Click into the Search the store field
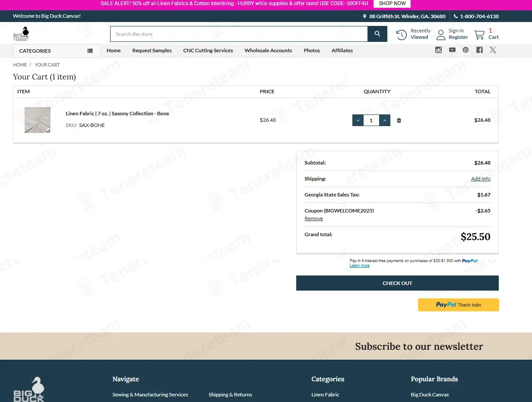Image resolution: width=532 pixels, height=402 pixels. (x=239, y=34)
